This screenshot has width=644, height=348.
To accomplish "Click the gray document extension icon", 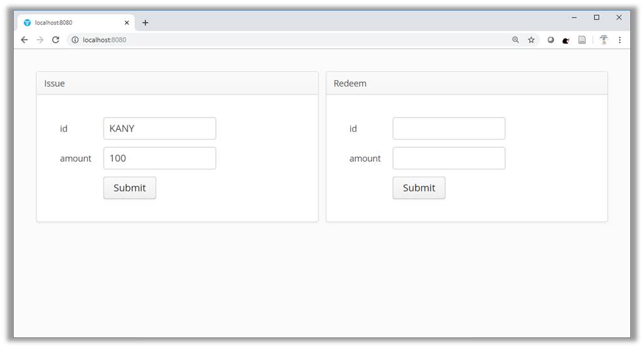I will pyautogui.click(x=582, y=40).
